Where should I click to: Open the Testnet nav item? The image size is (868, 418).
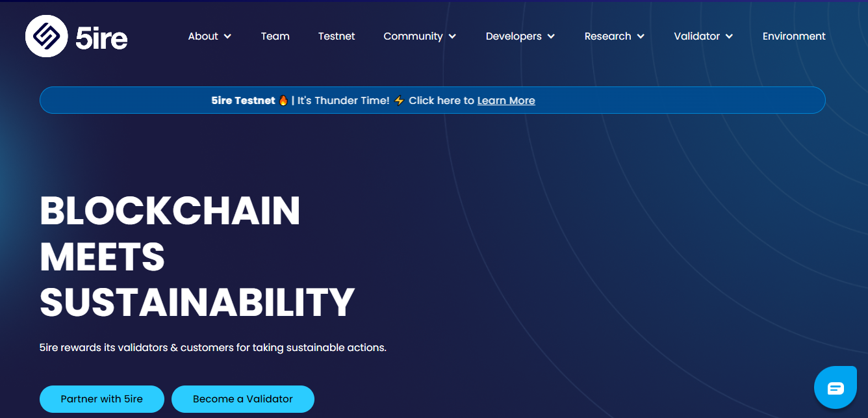[x=337, y=36]
